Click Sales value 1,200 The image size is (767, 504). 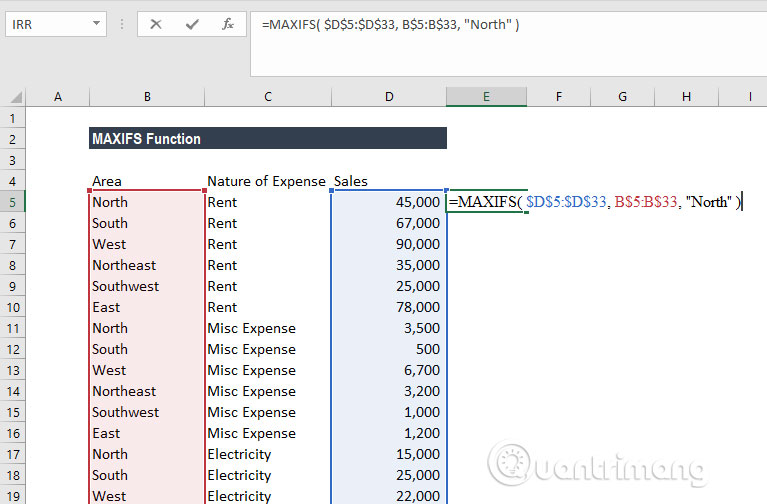pos(422,434)
